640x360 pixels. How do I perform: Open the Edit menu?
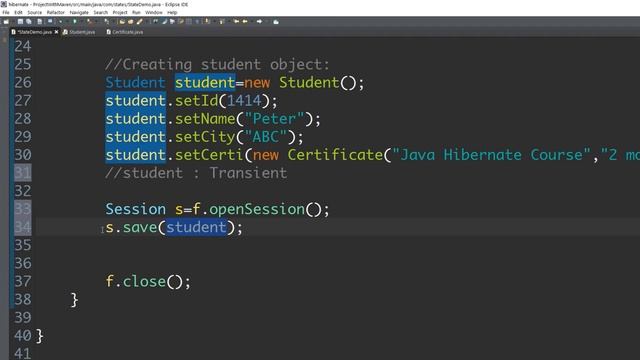pyautogui.click(x=18, y=13)
